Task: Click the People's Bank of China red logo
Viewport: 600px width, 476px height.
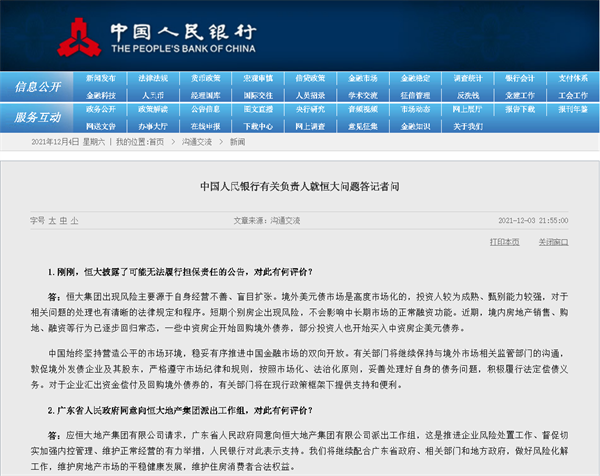Action: (x=79, y=37)
